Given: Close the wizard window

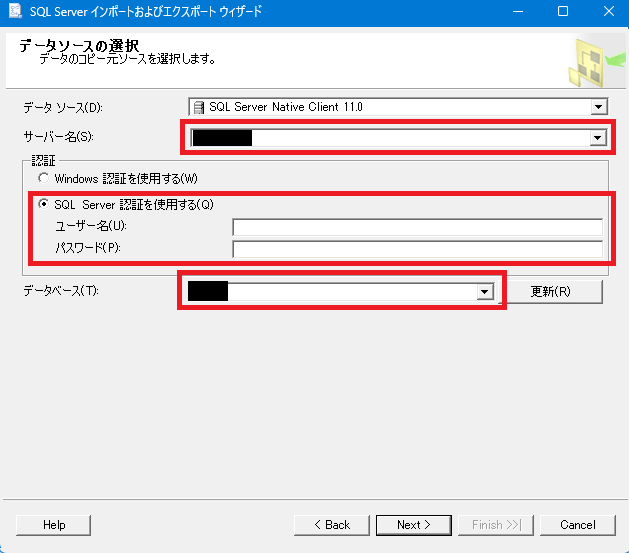Looking at the screenshot, I should click(609, 11).
